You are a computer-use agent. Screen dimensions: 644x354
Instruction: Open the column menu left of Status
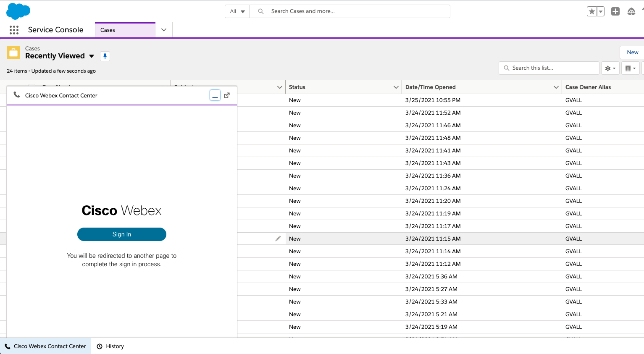280,87
